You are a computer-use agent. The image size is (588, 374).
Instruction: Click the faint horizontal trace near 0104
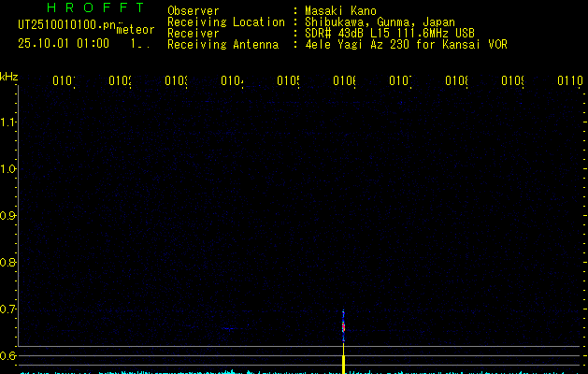(232, 328)
